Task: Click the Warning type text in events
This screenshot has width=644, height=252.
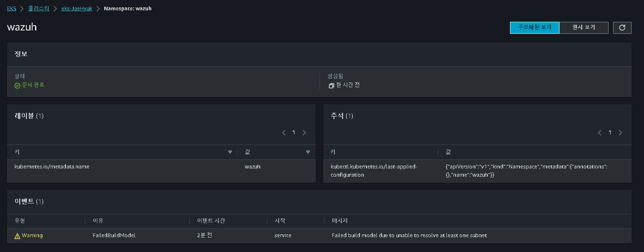Action: pyautogui.click(x=32, y=236)
